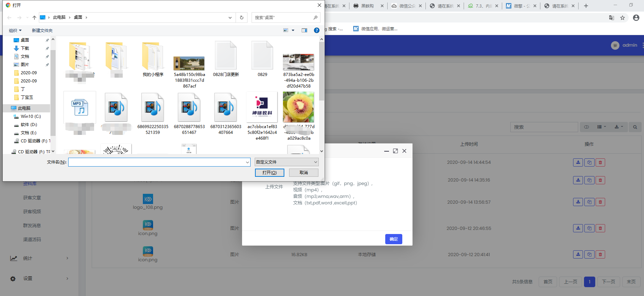
Task: Refresh the desktop folder listing
Action: tap(242, 18)
